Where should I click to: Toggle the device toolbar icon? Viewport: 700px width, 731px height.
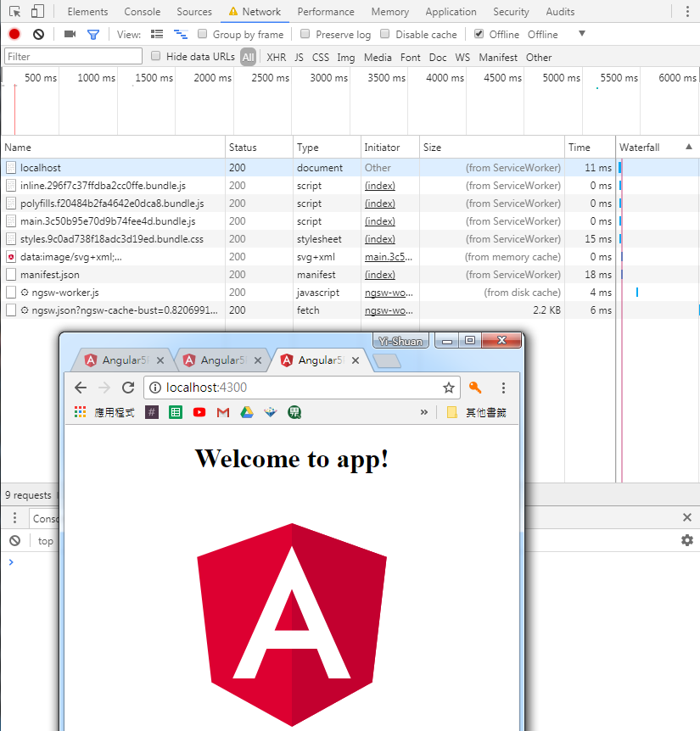tap(37, 11)
